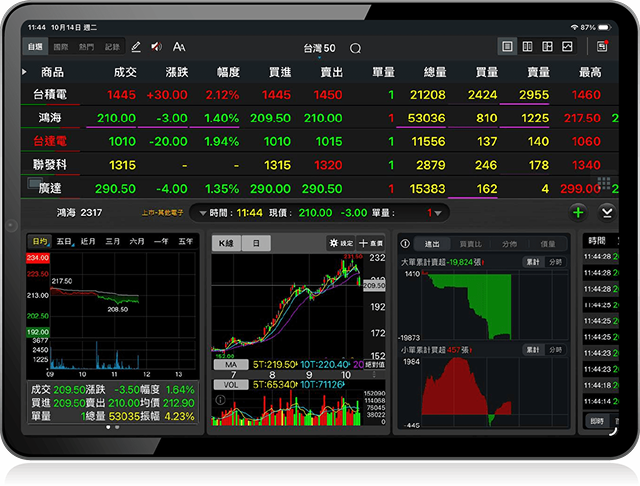Toggle 分時 for the 大單 chart
Image resolution: width=640 pixels, height=486 pixels.
[x=555, y=262]
